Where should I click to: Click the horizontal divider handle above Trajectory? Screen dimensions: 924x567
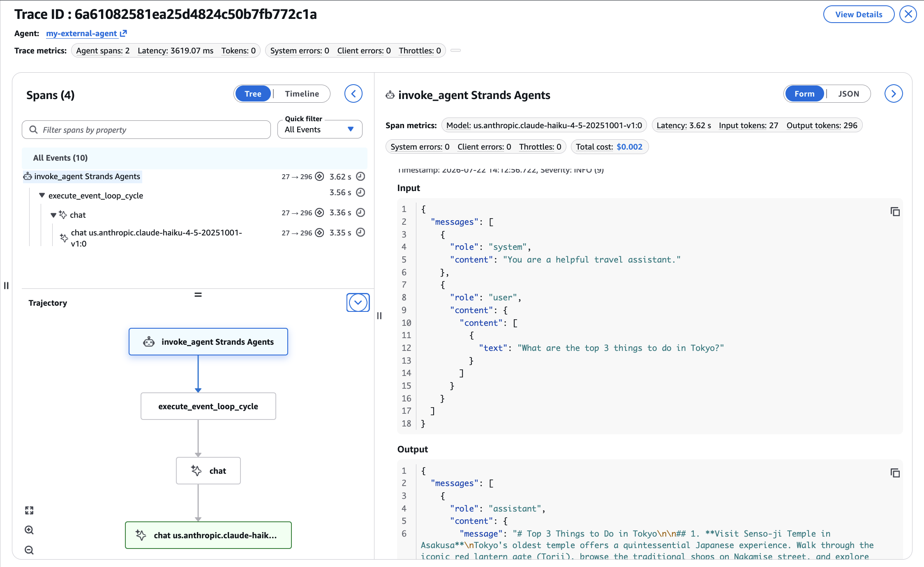198,295
